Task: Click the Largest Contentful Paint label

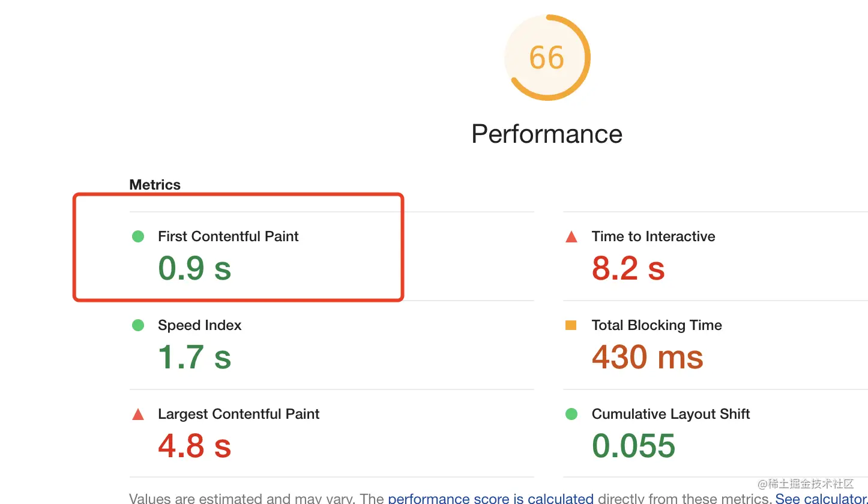Action: [238, 414]
